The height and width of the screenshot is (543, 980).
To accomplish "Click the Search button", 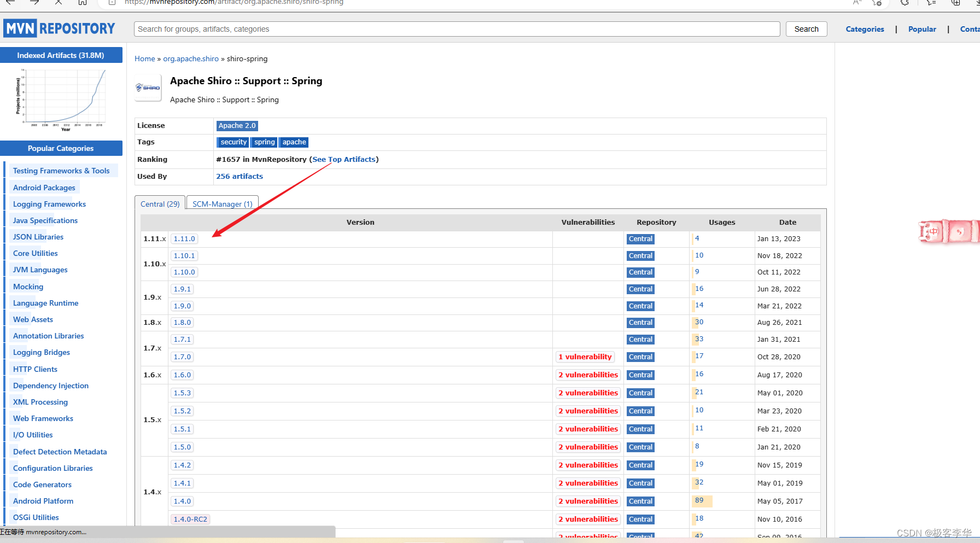I will click(806, 29).
